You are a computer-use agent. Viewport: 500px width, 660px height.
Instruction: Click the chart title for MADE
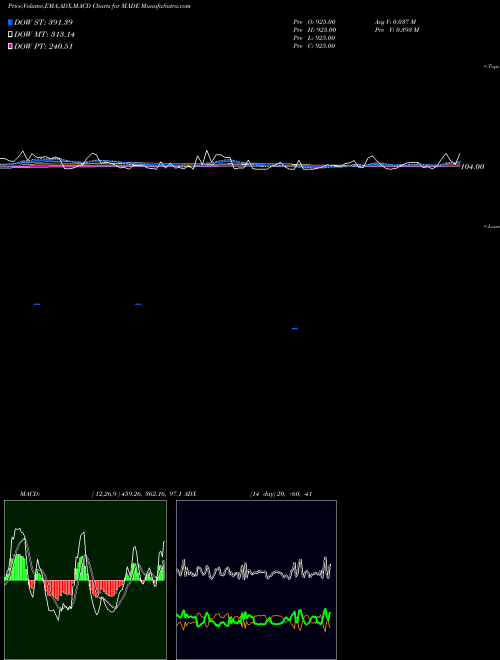[x=99, y=6]
